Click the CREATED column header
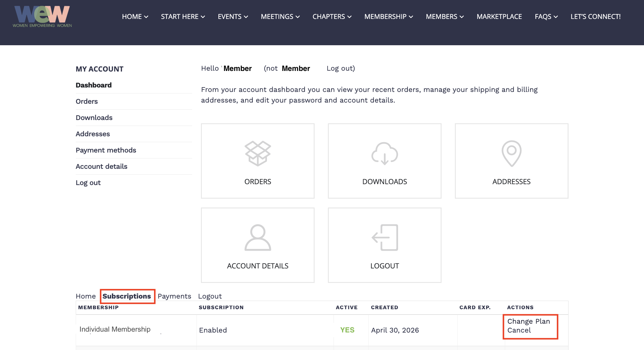644x350 pixels. (384, 307)
